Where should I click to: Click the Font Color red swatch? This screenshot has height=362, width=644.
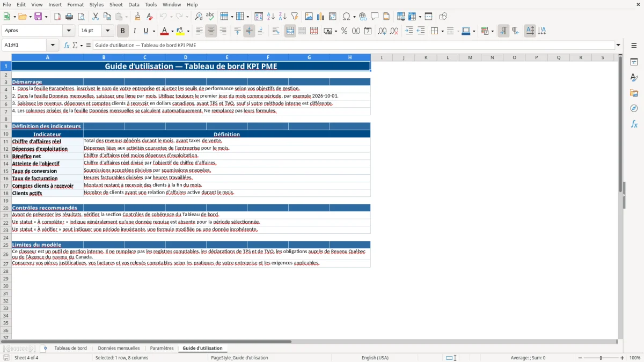[x=165, y=31]
